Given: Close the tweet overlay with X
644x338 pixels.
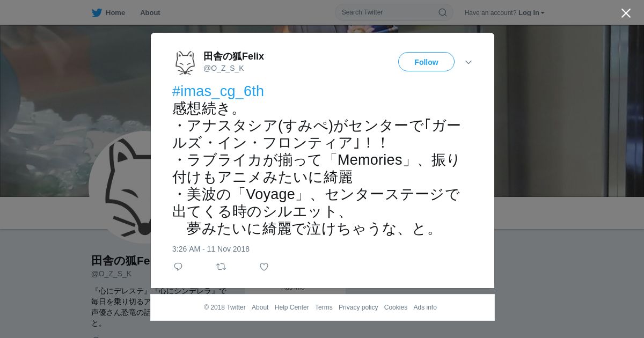Looking at the screenshot, I should click(x=626, y=13).
